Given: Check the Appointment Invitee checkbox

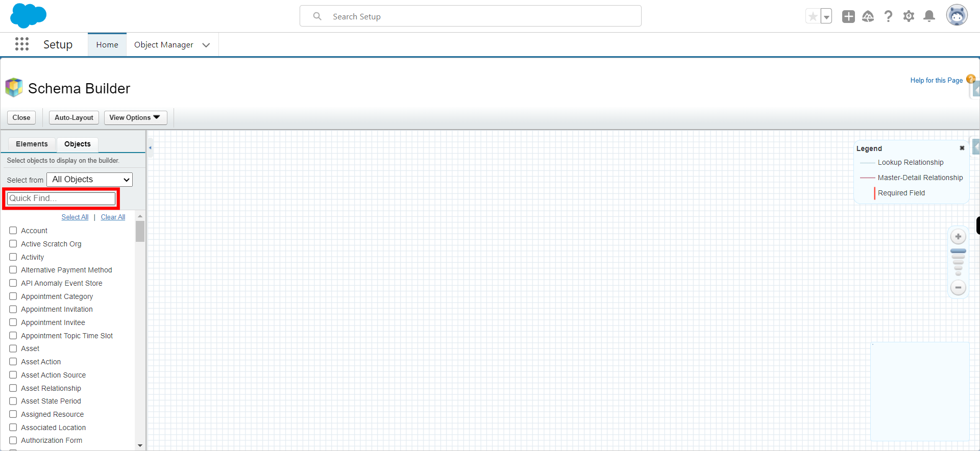Looking at the screenshot, I should (13, 322).
